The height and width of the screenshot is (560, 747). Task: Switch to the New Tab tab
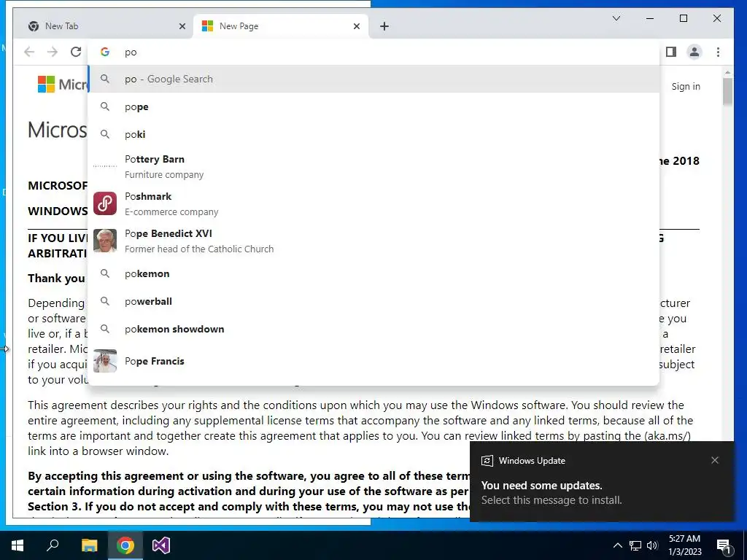[104, 26]
